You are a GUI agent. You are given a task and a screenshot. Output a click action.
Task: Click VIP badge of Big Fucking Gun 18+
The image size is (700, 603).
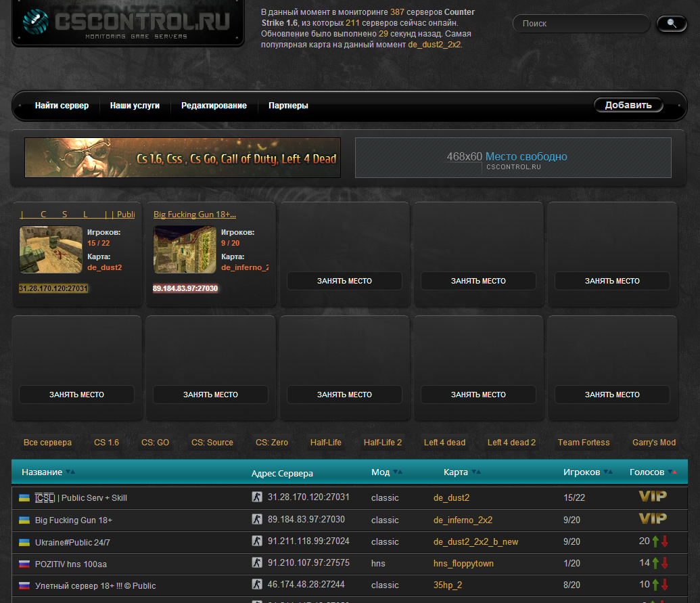[653, 519]
